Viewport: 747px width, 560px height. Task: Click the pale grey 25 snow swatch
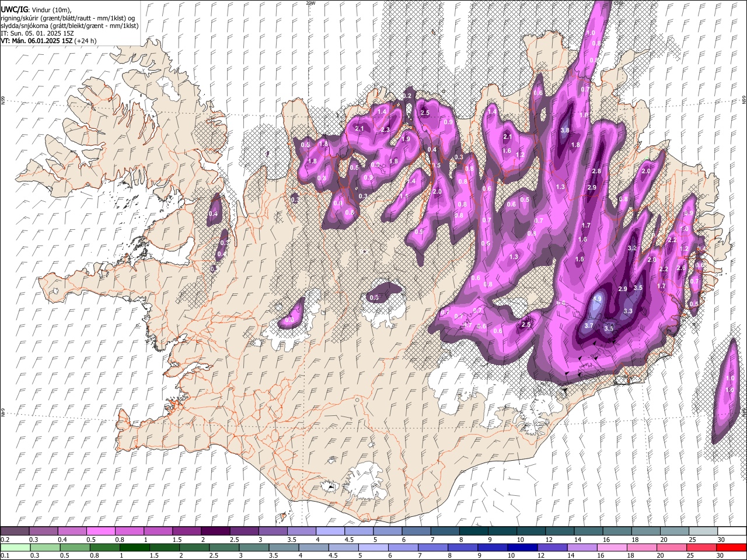click(x=703, y=531)
